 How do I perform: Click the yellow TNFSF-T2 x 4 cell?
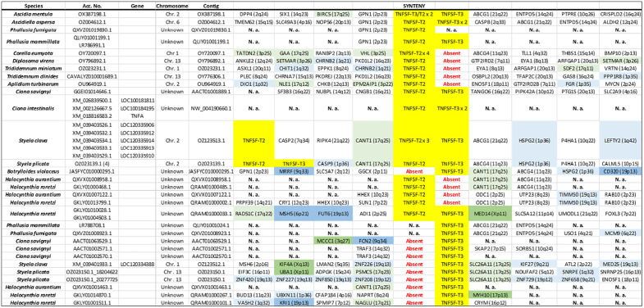[414, 53]
